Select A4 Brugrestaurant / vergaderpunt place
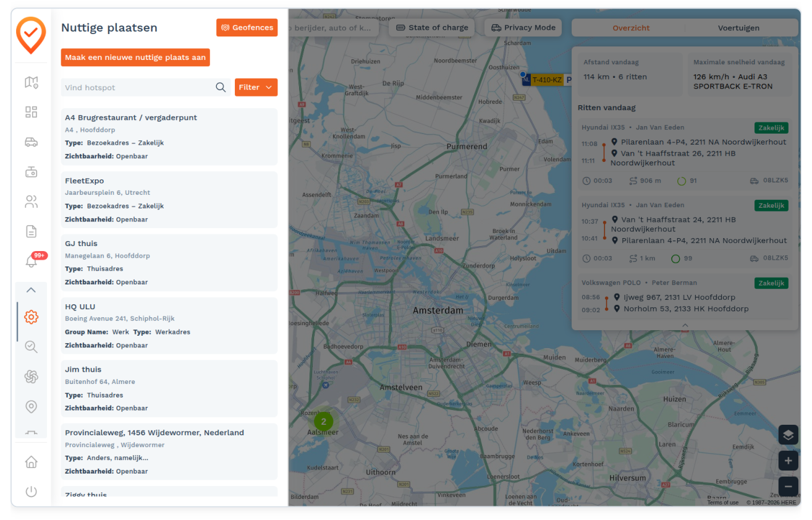Screen dimensions: 812x520 pyautogui.click(x=169, y=137)
